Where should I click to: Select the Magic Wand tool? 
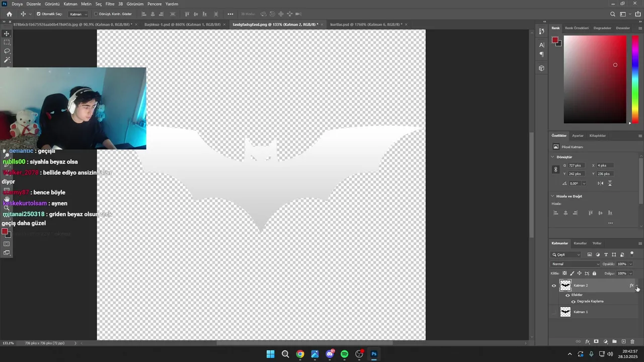click(x=7, y=60)
